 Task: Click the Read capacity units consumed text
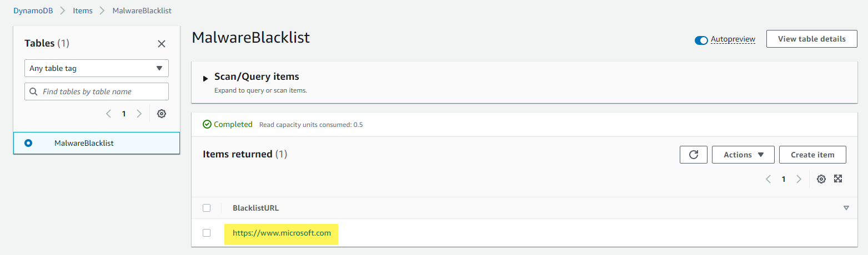(x=311, y=125)
